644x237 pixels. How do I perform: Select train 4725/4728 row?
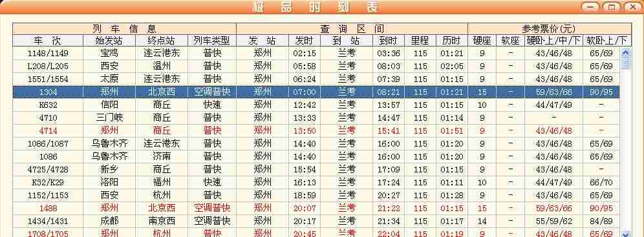316,169
